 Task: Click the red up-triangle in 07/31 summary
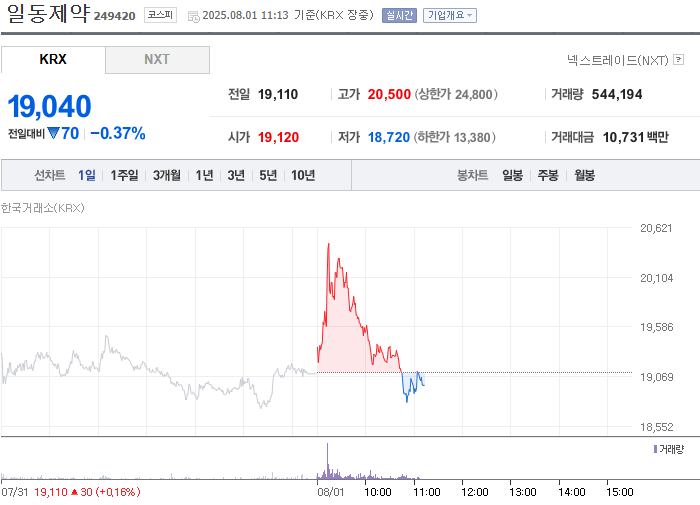click(x=75, y=492)
